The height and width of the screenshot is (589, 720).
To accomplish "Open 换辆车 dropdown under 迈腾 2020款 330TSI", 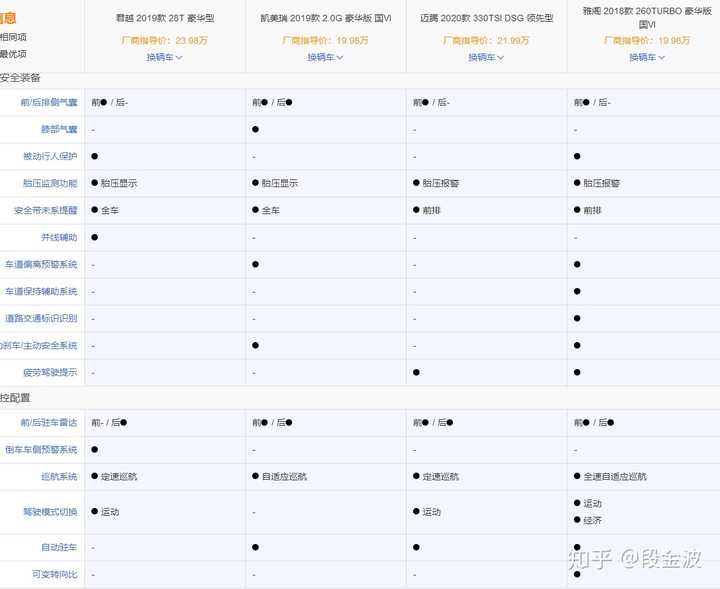I will click(x=486, y=57).
